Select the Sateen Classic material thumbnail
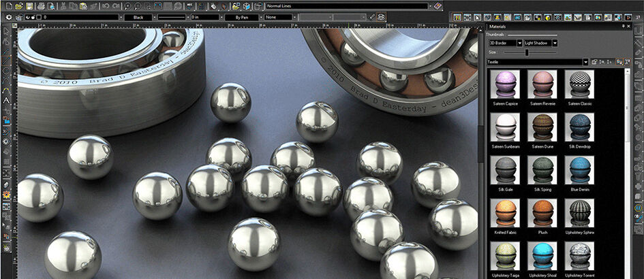The width and height of the screenshot is (644, 279). 579,84
